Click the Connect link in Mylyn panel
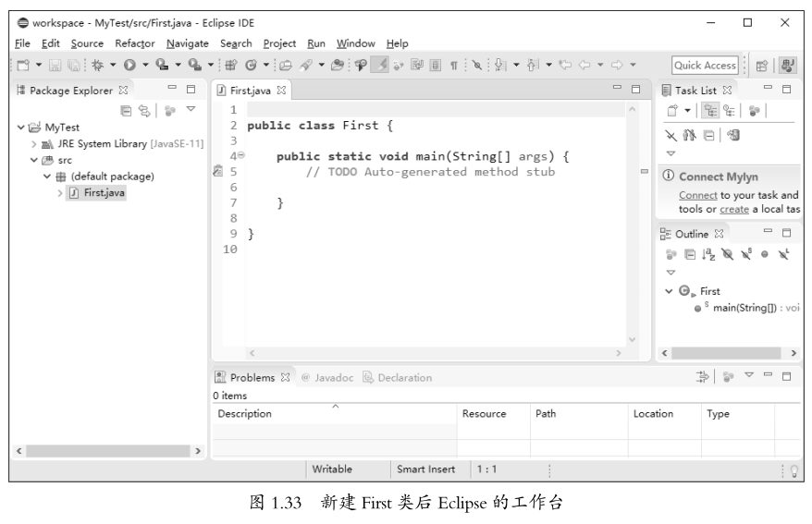Image resolution: width=812 pixels, height=524 pixels. 697,196
